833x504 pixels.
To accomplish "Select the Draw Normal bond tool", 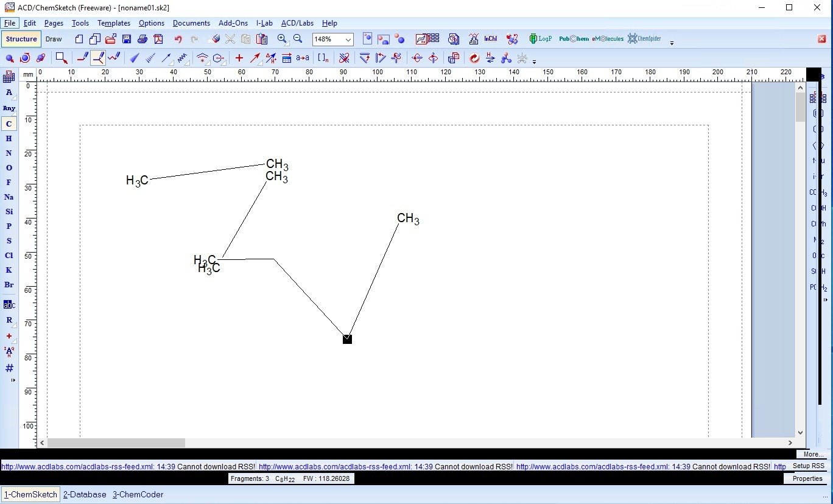I will click(82, 58).
